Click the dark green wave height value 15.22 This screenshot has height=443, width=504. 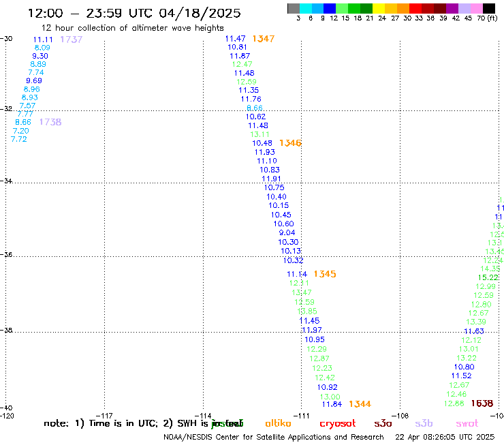[x=488, y=277]
